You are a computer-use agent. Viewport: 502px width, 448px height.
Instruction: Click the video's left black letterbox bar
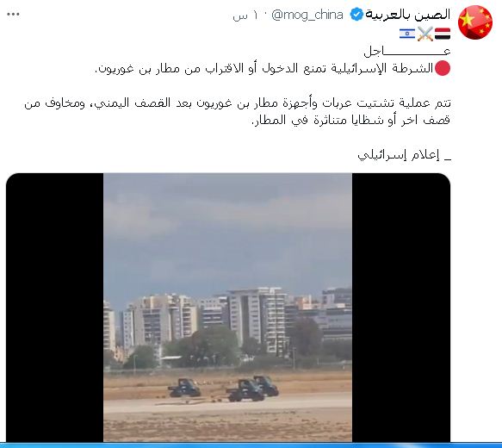(55, 308)
